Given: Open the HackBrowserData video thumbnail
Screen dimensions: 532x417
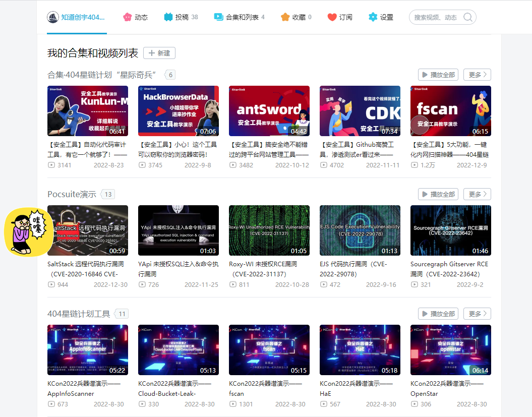Looking at the screenshot, I should coord(179,111).
